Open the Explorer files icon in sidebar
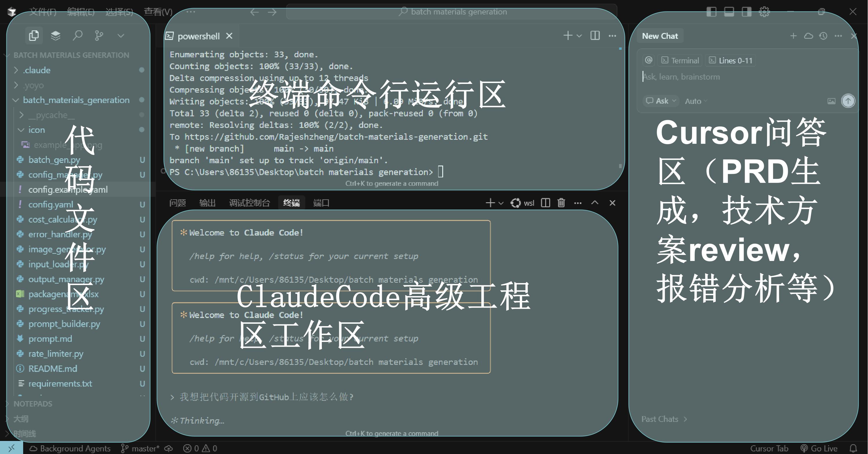Image resolution: width=868 pixels, height=454 pixels. [x=34, y=35]
